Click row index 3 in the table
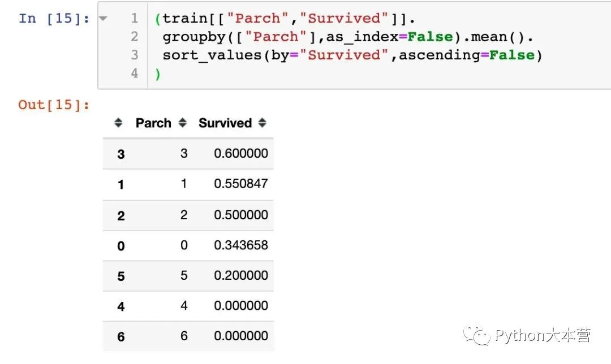The width and height of the screenshot is (611, 364). pos(121,154)
